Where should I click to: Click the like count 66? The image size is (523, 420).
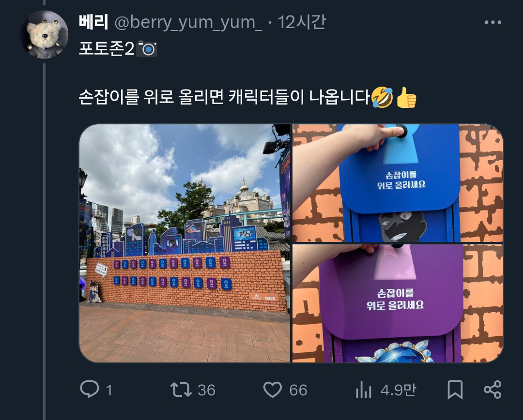[298, 390]
